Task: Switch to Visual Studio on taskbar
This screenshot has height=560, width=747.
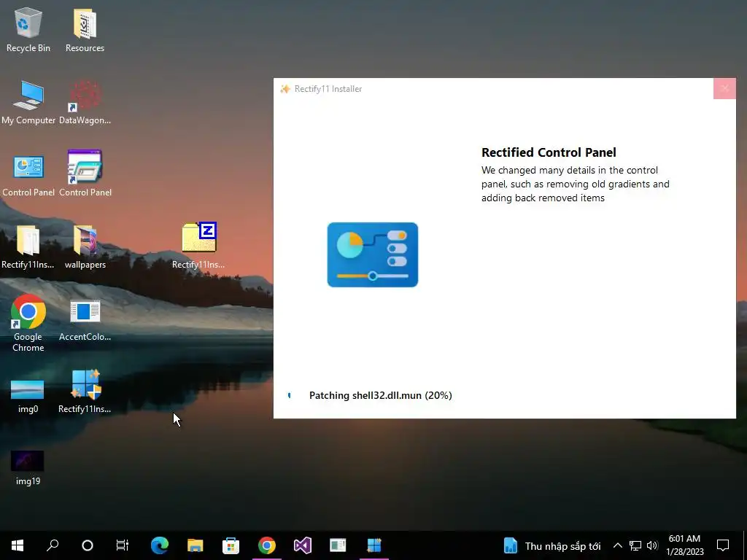Action: (303, 545)
